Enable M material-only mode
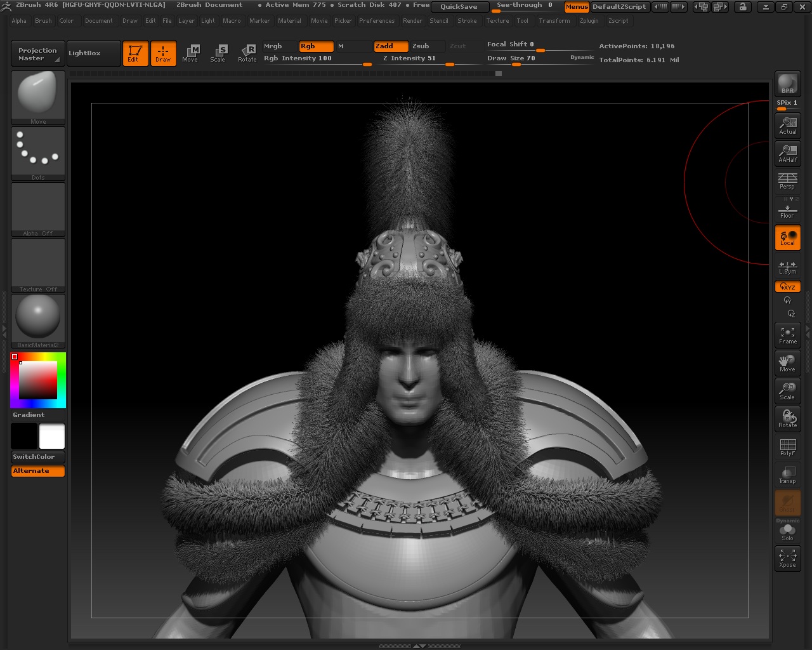 coord(353,46)
